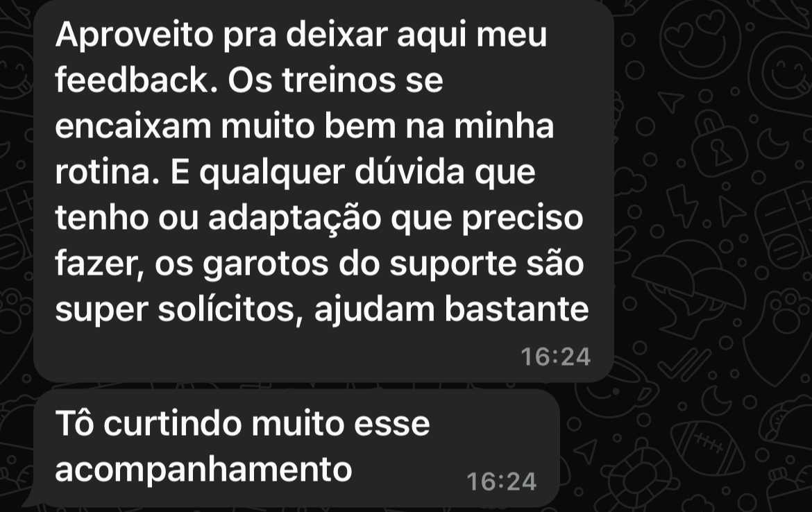Click the padlock doodle in the wallpaper
The width and height of the screenshot is (812, 512).
pos(719,144)
